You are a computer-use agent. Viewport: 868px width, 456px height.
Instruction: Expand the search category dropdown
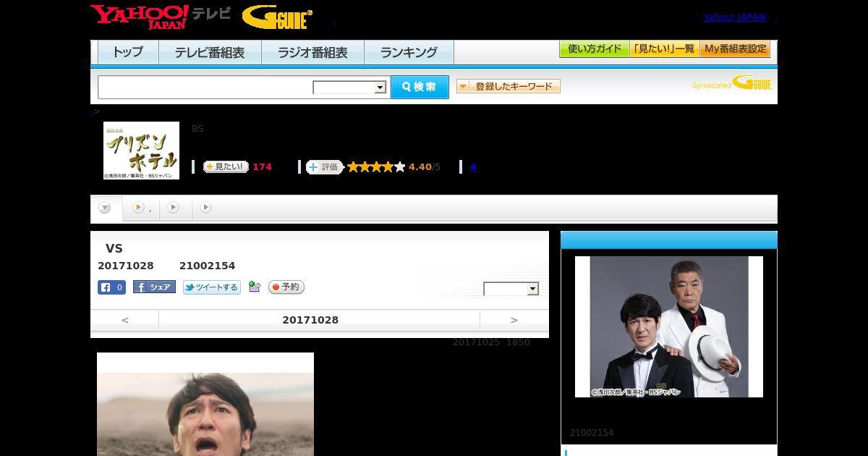coord(350,88)
